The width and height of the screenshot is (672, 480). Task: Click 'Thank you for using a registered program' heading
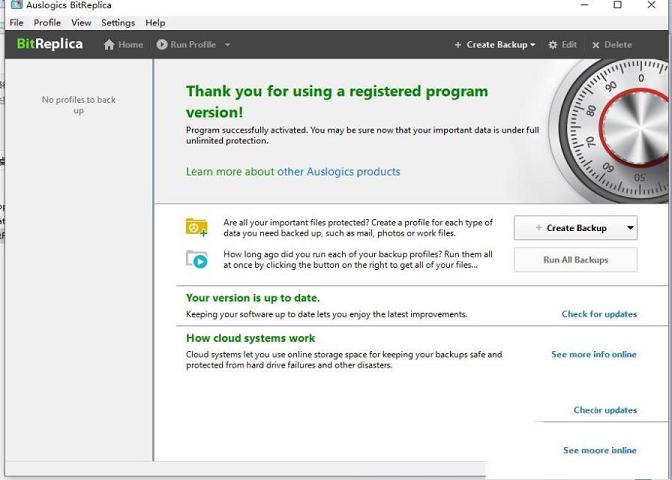coord(337,102)
